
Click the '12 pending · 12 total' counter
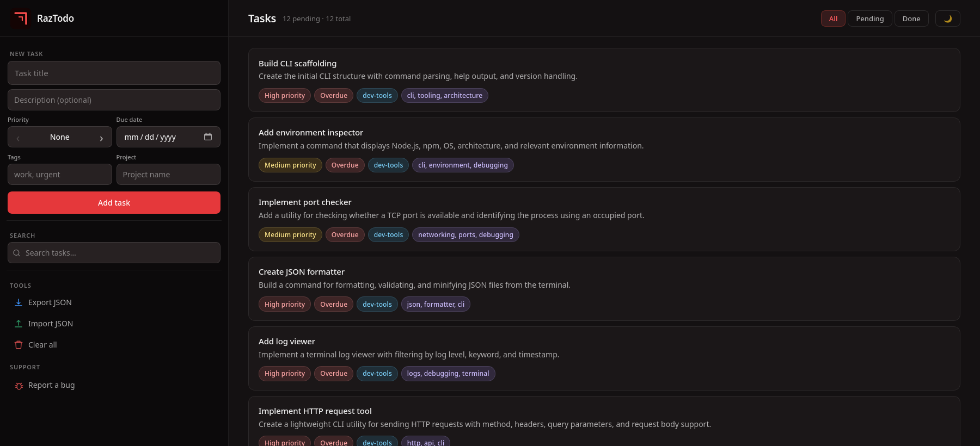(316, 18)
